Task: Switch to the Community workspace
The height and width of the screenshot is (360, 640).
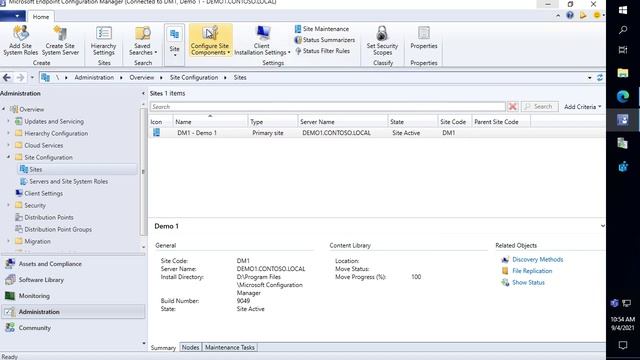Action: coord(73,328)
